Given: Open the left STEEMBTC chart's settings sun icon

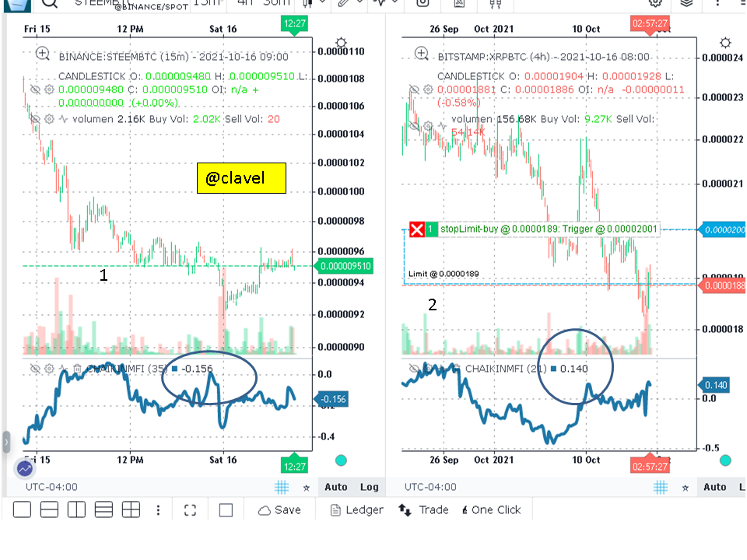Looking at the screenshot, I should pyautogui.click(x=341, y=43).
